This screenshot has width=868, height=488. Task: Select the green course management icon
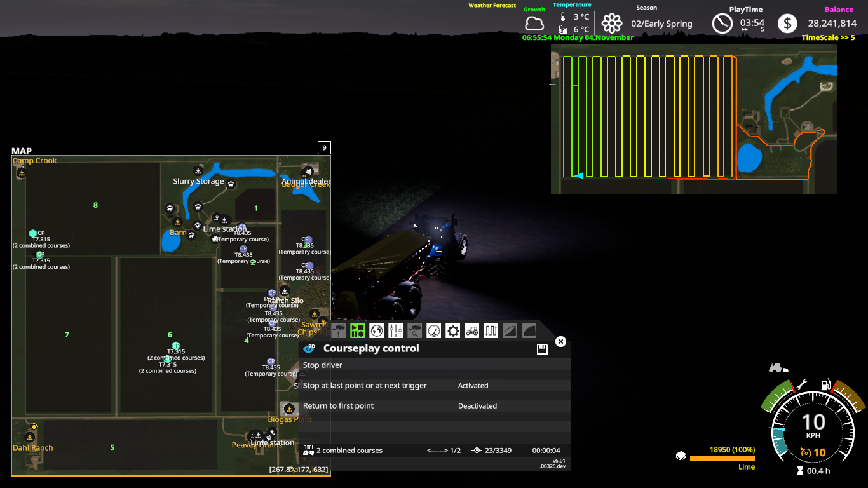[358, 330]
